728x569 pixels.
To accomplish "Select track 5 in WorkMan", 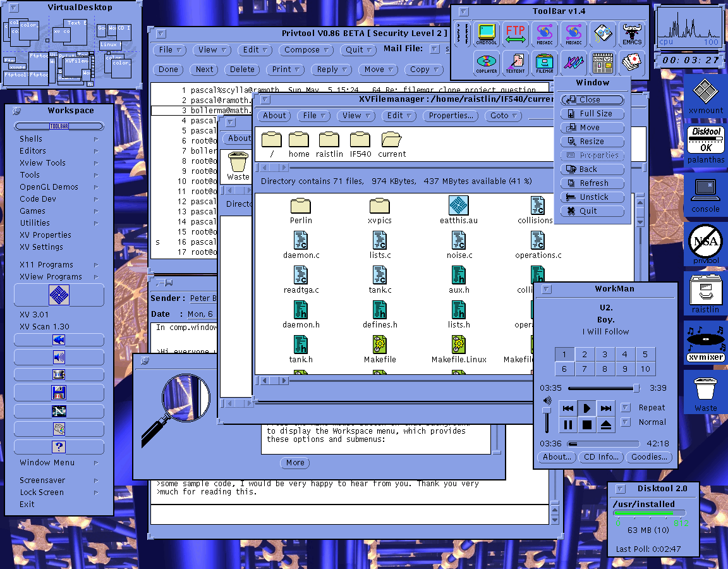I will (645, 355).
